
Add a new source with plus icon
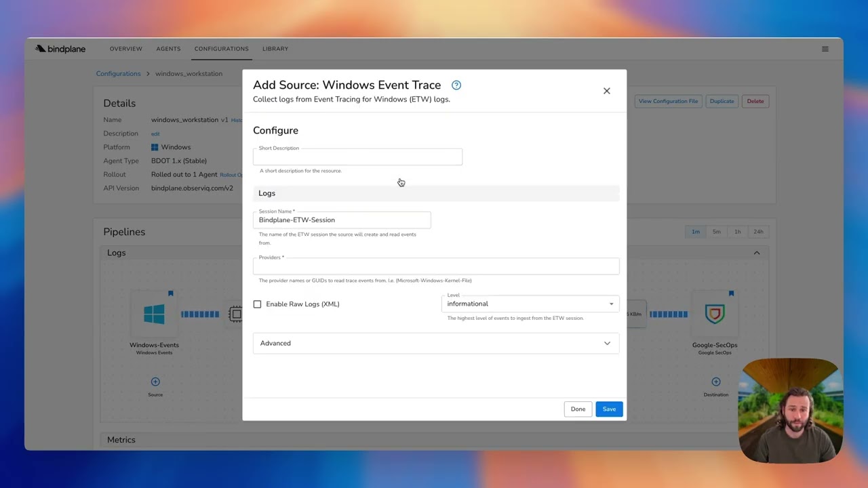155,382
